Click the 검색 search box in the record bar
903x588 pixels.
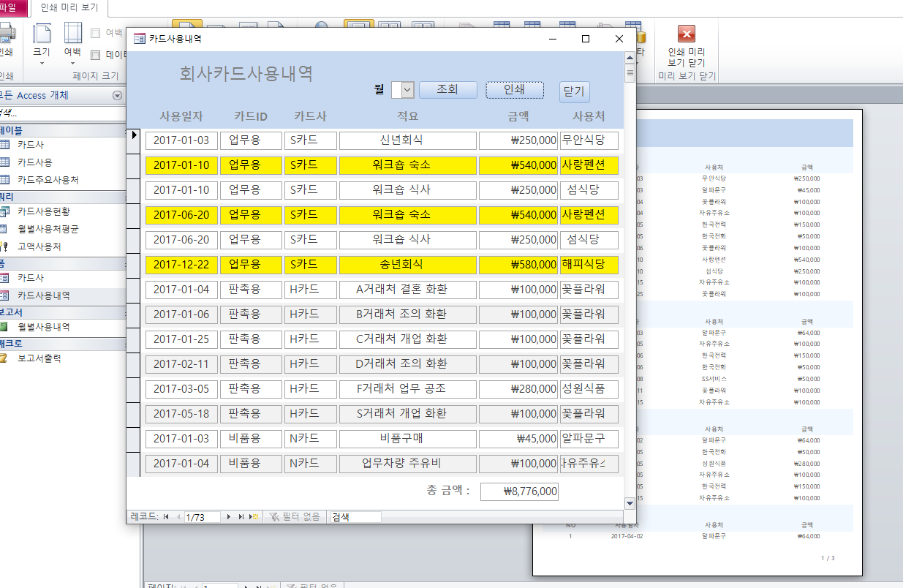pos(355,517)
